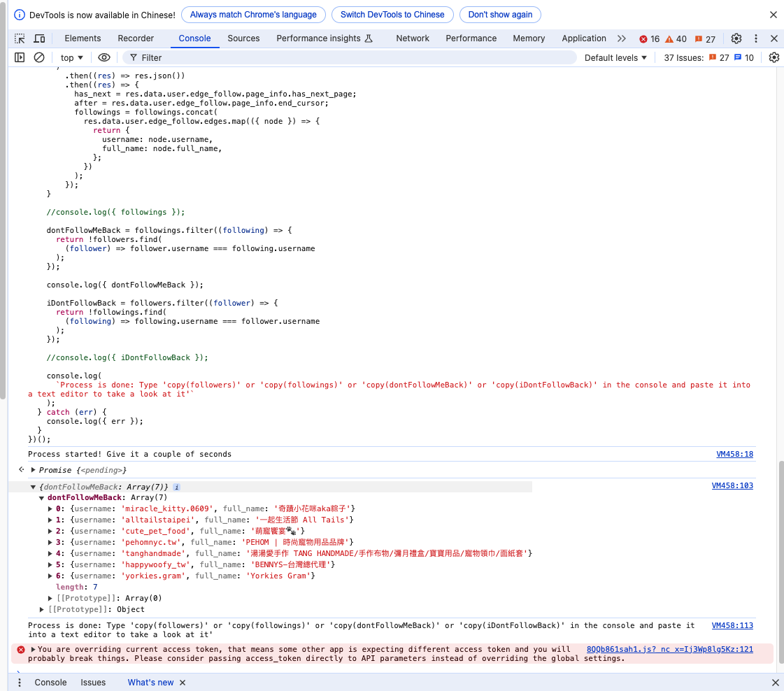
Task: Toggle the device toolbar icon
Action: click(39, 38)
